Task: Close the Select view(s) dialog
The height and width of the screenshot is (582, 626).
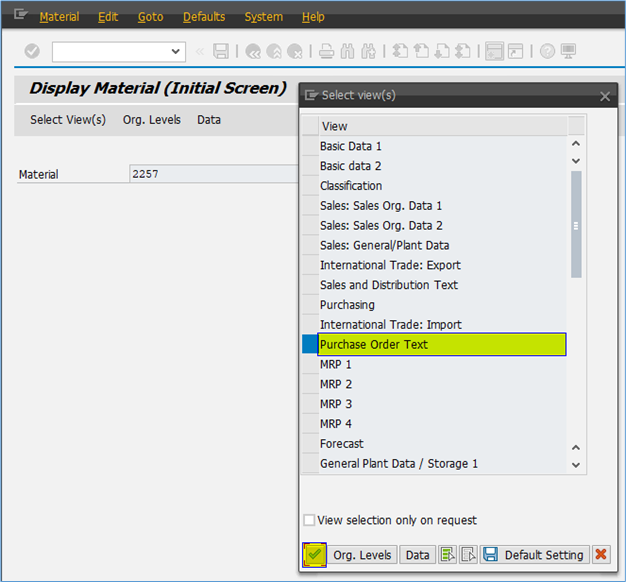Action: 605,96
